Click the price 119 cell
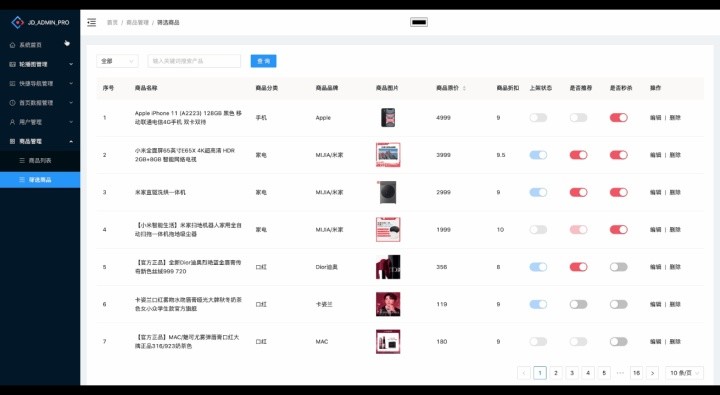This screenshot has height=395, width=720. [442, 304]
